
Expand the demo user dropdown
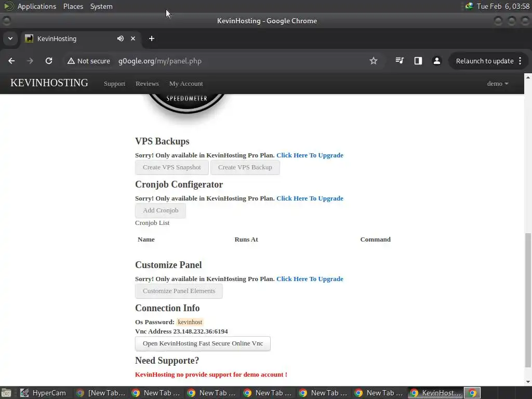coord(497,84)
